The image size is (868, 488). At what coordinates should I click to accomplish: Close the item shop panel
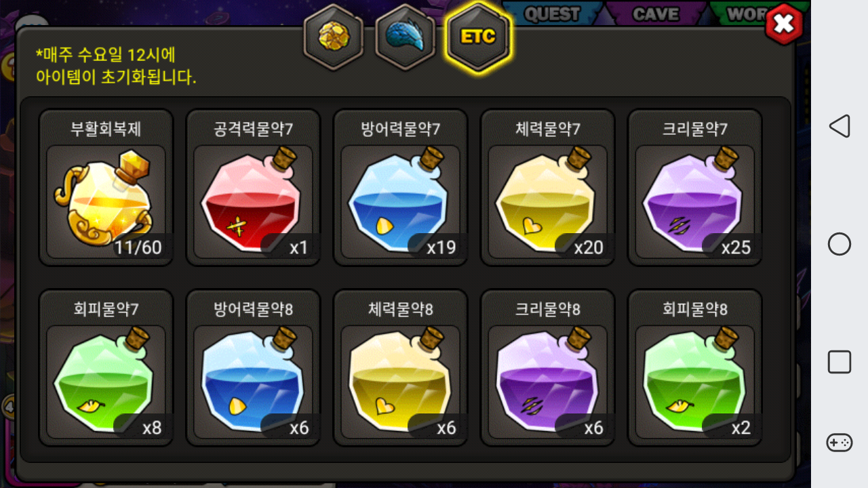coord(783,25)
